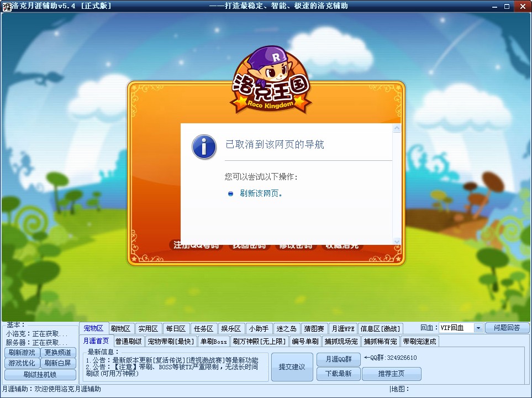Click the 问题回答 button

click(507, 328)
